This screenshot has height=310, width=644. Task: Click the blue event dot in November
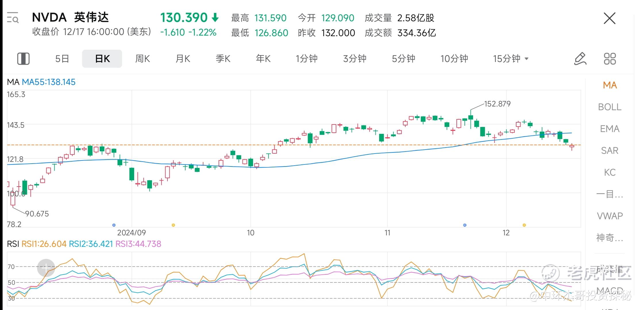(465, 225)
